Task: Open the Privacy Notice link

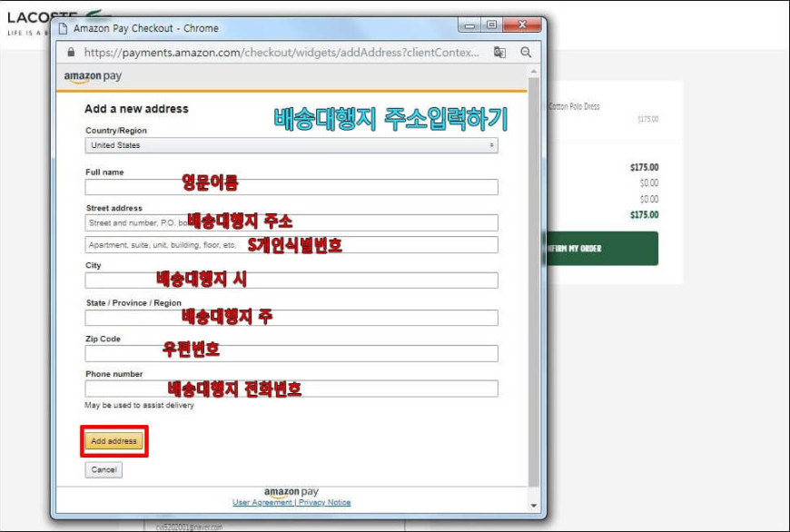Action: (324, 502)
